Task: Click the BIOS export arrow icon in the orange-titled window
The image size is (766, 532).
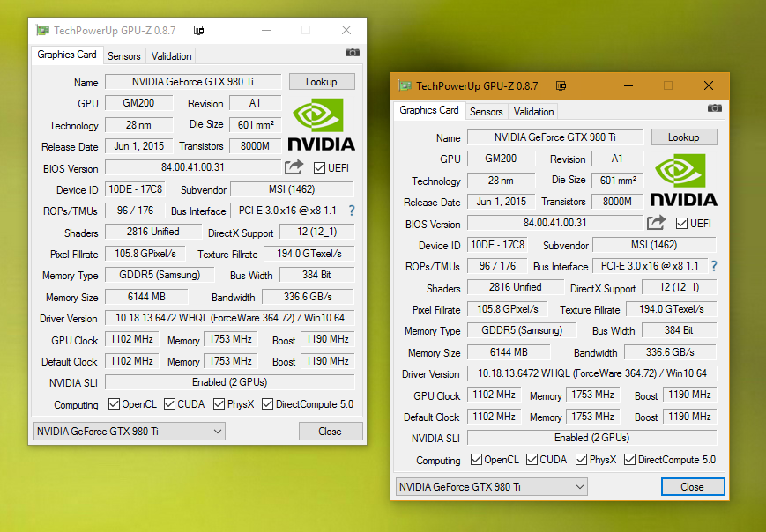Action: coord(656,223)
